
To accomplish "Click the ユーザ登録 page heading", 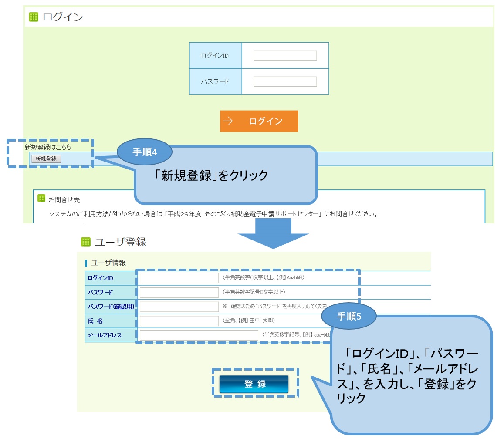I will (121, 242).
